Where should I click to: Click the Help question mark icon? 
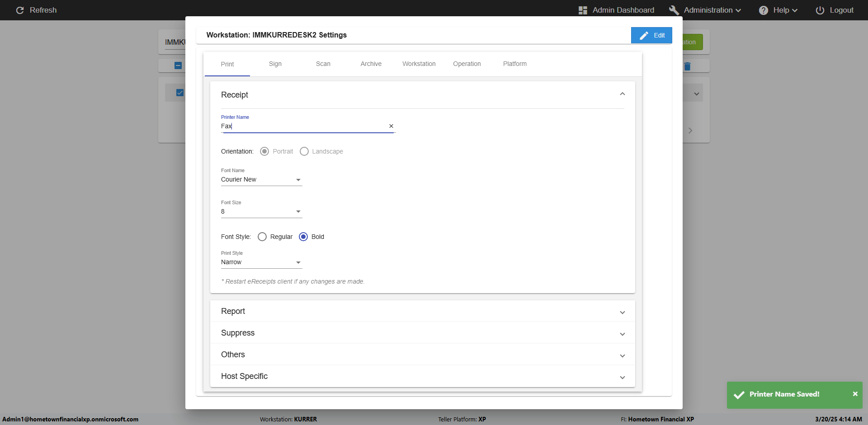pyautogui.click(x=764, y=10)
